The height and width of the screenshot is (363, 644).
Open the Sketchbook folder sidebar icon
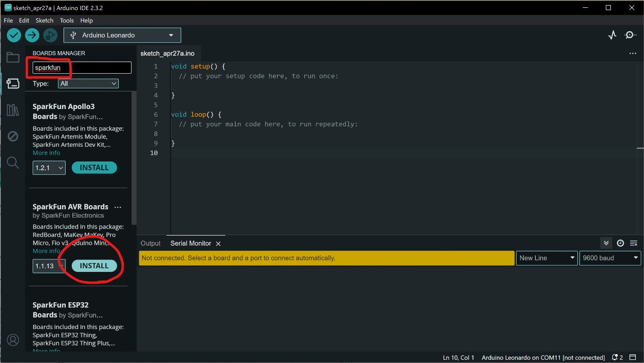(13, 58)
